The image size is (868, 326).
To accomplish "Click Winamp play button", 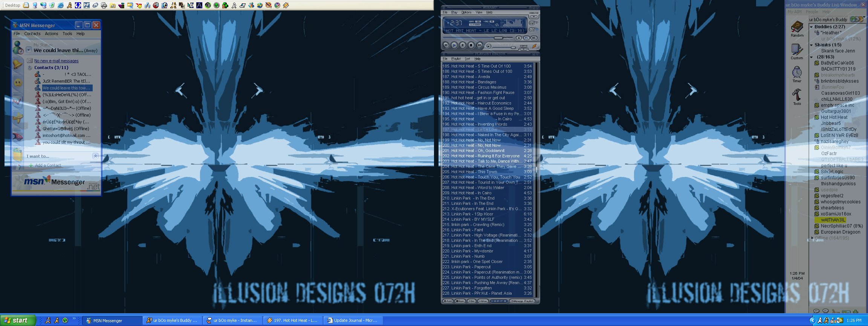I will point(454,45).
